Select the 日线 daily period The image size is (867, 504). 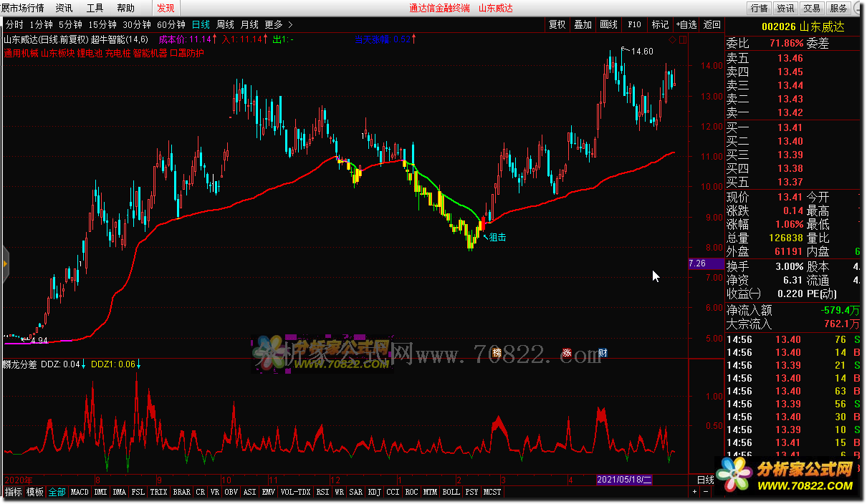(x=201, y=24)
